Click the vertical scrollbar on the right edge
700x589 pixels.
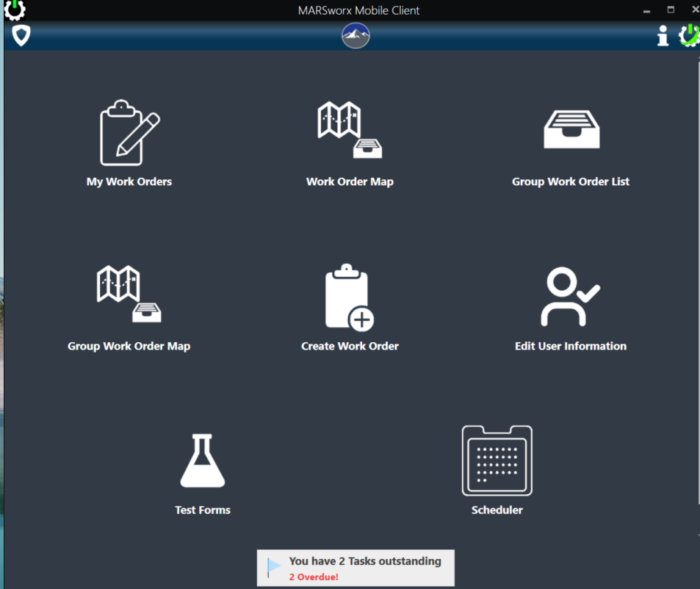tap(699, 283)
